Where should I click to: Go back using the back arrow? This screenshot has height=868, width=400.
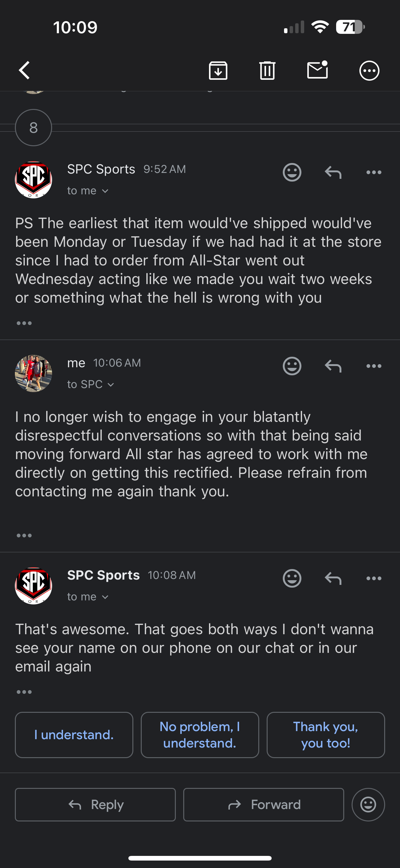[x=24, y=70]
